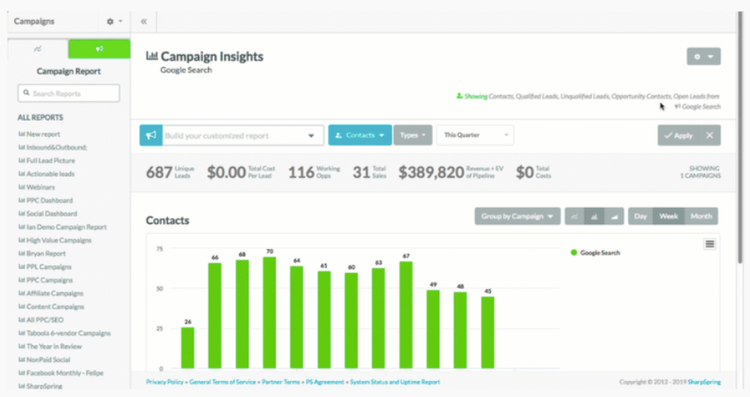The height and width of the screenshot is (397, 750).
Task: Set chart interval to Day
Action: tap(640, 216)
